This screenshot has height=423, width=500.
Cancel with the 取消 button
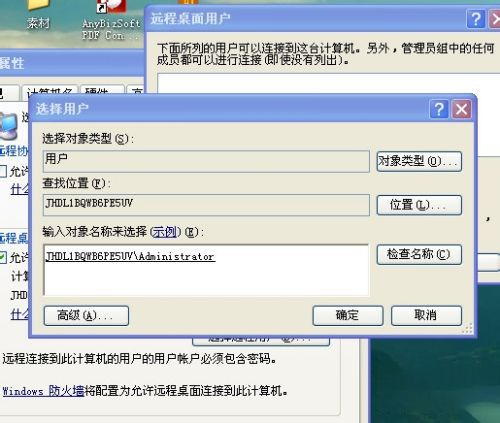[426, 315]
